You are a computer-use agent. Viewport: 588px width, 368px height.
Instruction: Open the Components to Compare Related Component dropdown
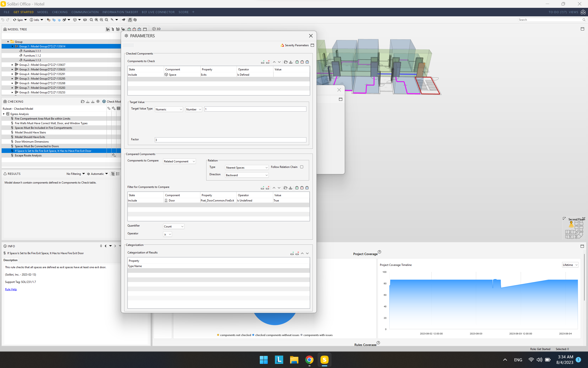[x=179, y=161]
